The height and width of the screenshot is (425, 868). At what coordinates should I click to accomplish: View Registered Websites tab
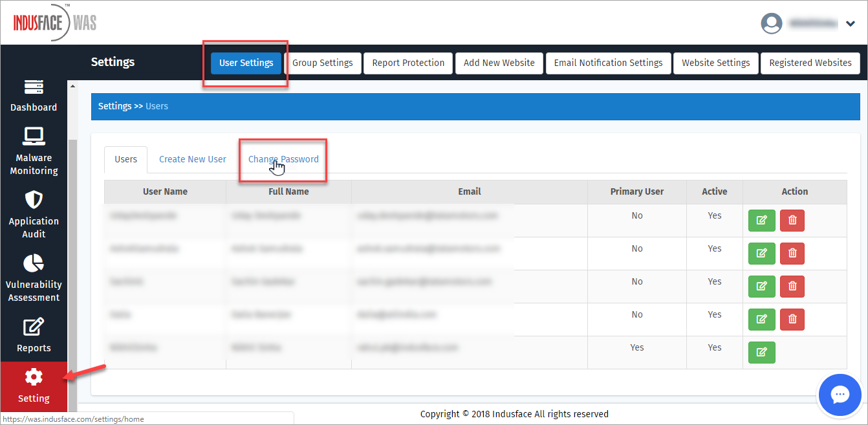tap(810, 63)
